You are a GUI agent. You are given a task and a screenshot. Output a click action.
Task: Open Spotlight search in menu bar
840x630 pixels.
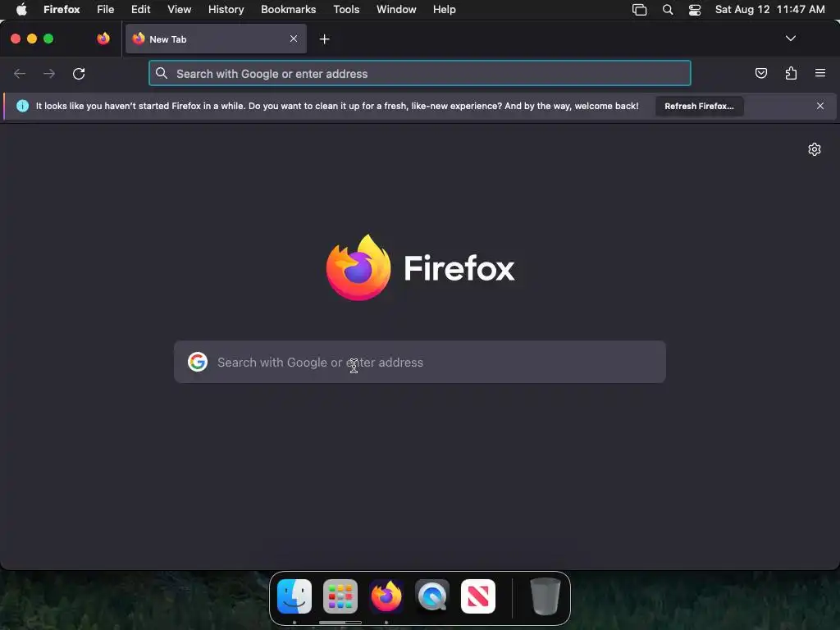(x=668, y=10)
